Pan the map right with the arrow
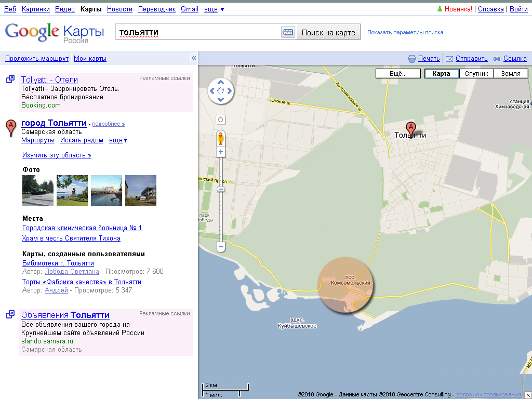Image resolution: width=532 pixels, height=399 pixels. (230, 90)
